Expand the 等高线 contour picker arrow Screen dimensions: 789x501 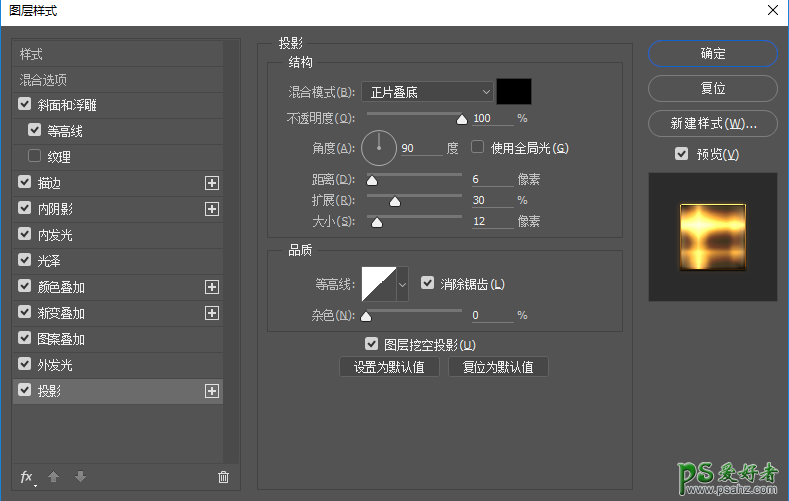tap(403, 285)
